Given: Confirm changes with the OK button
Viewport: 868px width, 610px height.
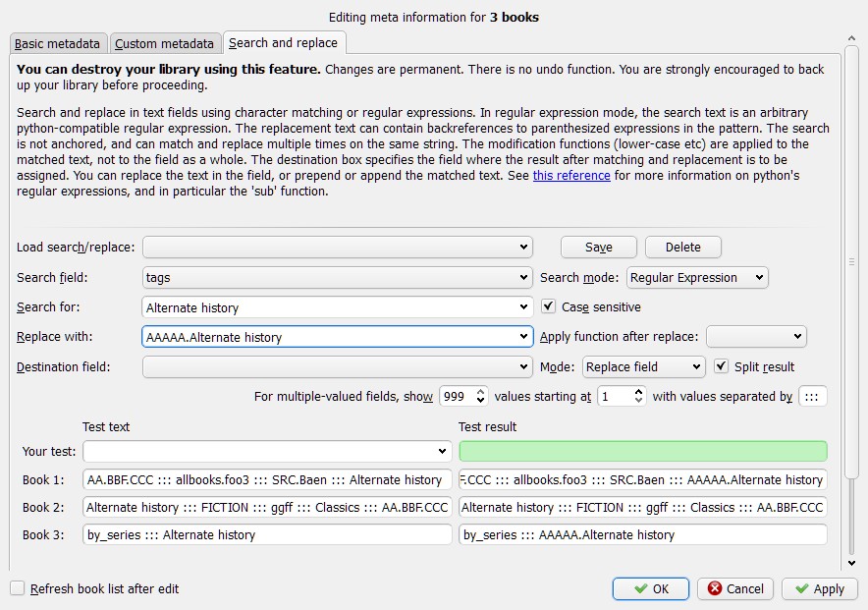Looking at the screenshot, I should [x=653, y=588].
